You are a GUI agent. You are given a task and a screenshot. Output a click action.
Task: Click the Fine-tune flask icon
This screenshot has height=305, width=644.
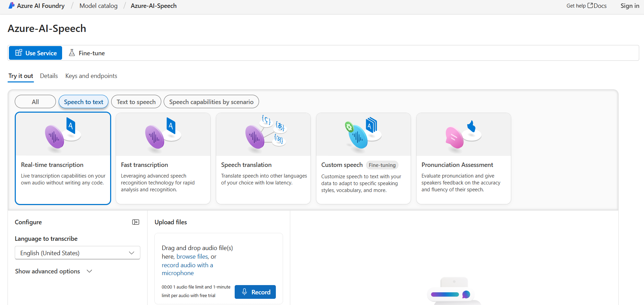72,53
